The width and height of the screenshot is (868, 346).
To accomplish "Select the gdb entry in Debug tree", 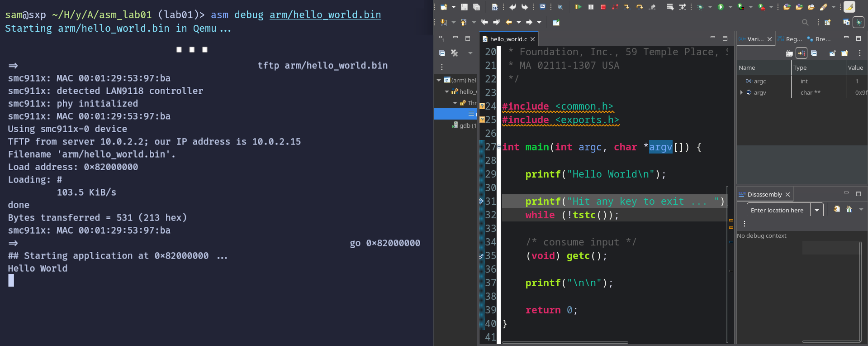I will [465, 125].
